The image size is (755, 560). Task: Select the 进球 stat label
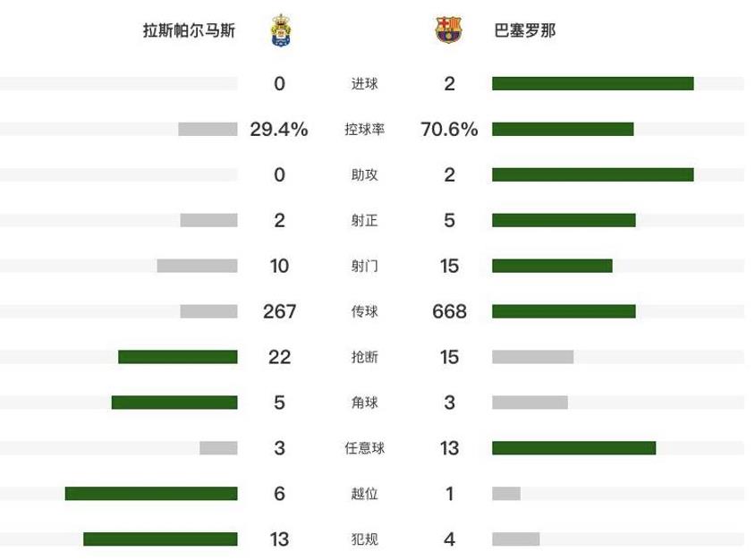pos(365,84)
